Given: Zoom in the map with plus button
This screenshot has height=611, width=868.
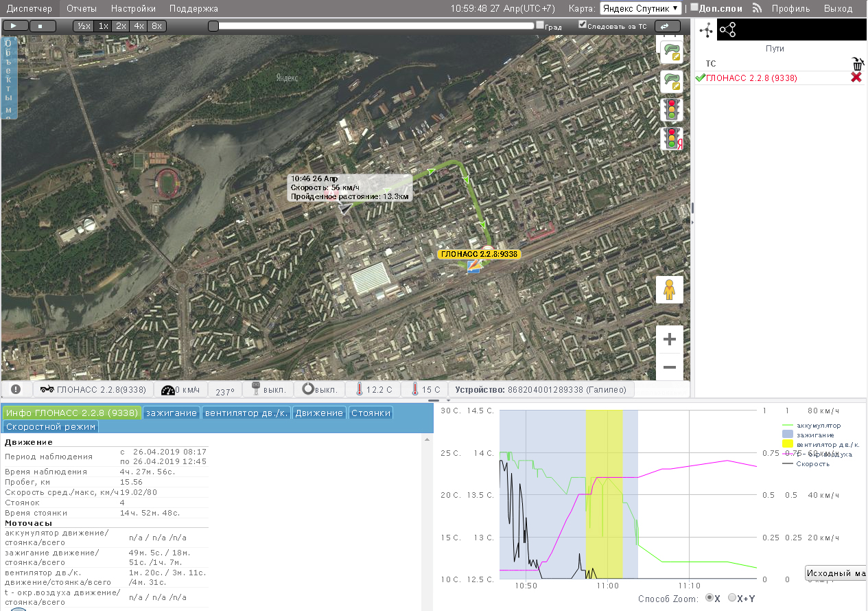Looking at the screenshot, I should click(x=670, y=339).
